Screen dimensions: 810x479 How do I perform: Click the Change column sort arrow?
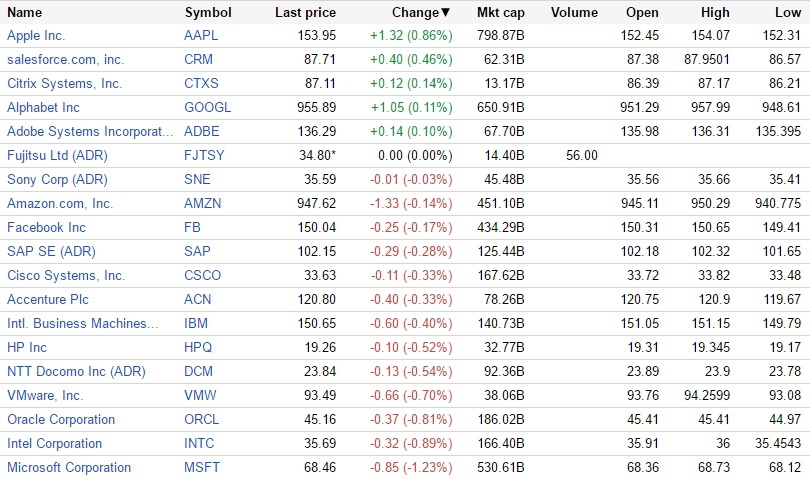(446, 13)
